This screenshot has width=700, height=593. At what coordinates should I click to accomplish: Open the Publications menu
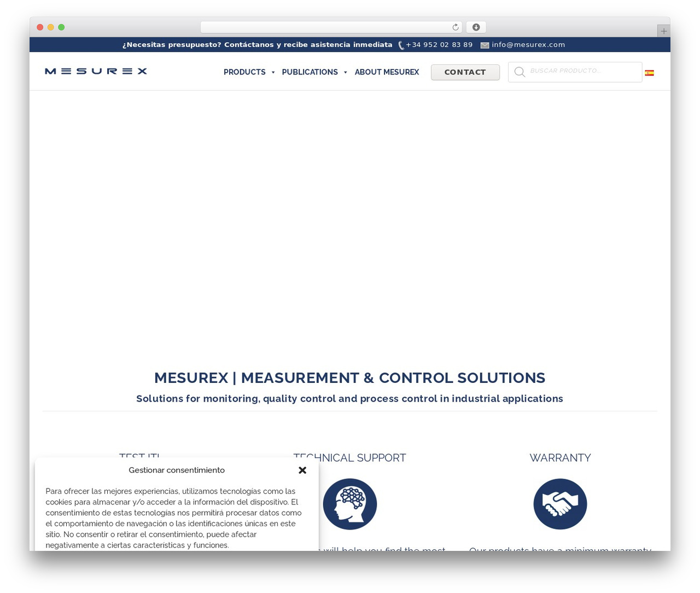(x=310, y=72)
